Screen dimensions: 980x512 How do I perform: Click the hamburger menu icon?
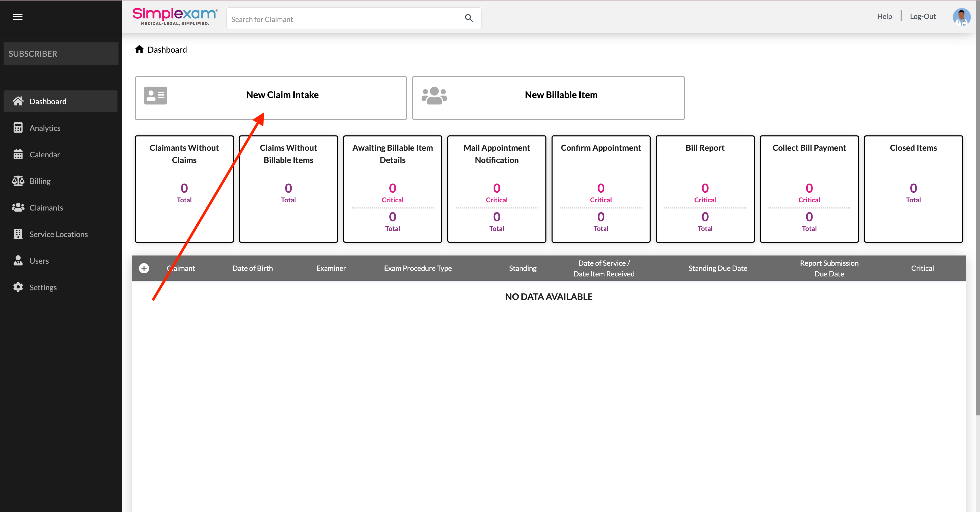point(18,17)
